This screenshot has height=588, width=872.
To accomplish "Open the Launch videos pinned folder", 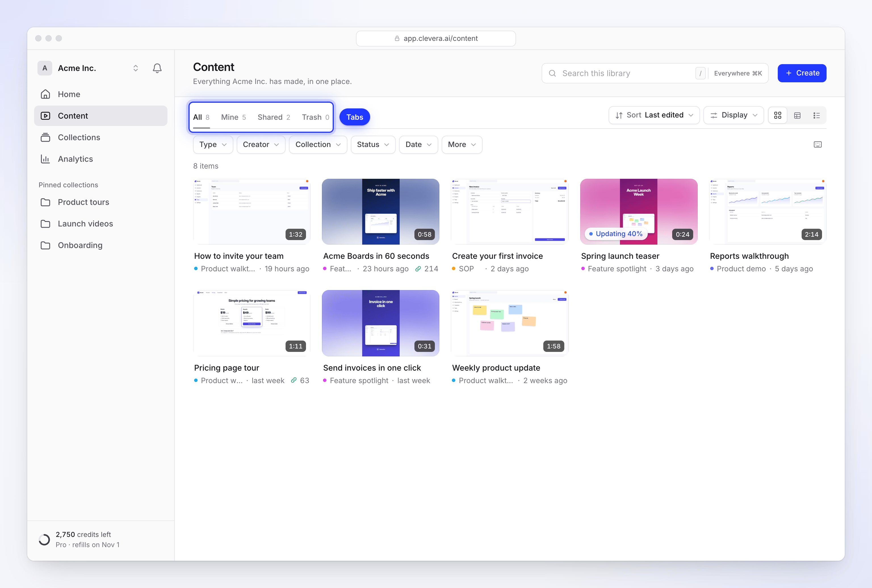I will click(x=100, y=224).
